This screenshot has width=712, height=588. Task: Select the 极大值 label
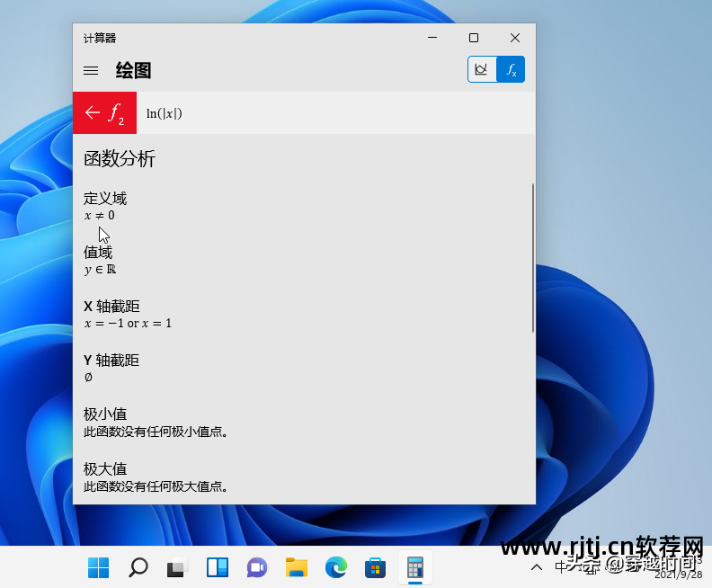pos(105,468)
